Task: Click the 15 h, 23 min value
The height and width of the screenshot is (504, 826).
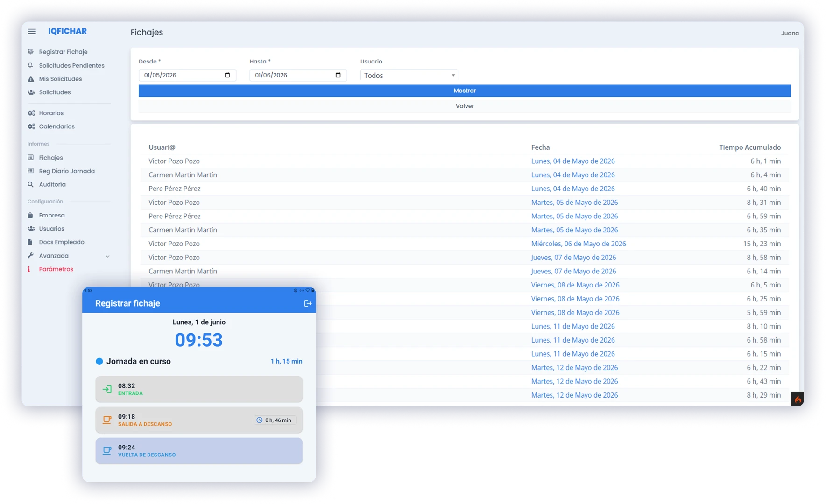Action: tap(762, 244)
